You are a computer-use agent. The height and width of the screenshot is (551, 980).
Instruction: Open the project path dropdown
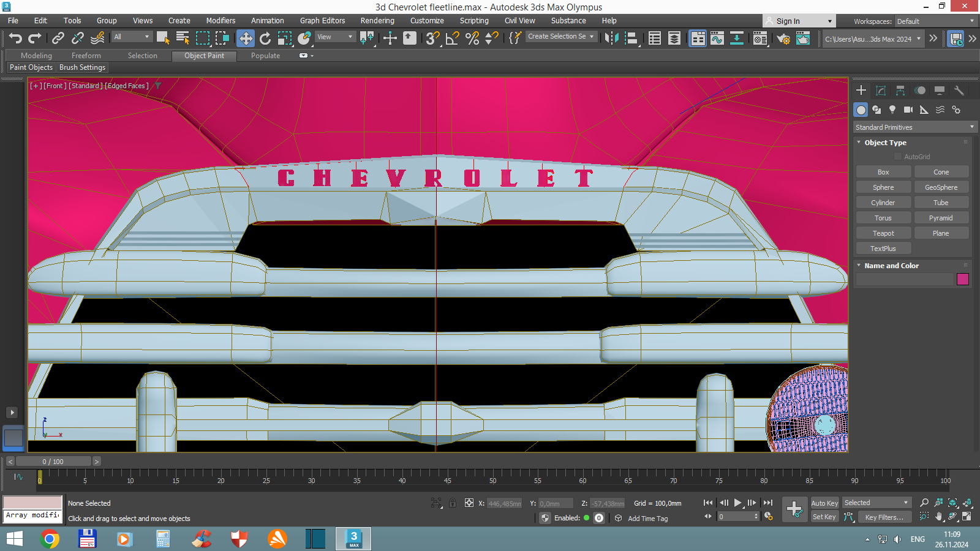point(872,39)
